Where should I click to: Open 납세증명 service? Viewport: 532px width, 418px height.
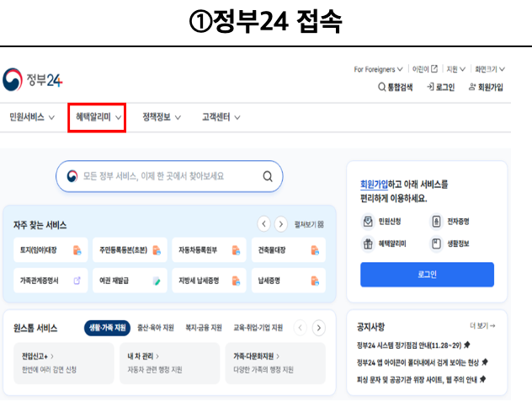point(289,281)
